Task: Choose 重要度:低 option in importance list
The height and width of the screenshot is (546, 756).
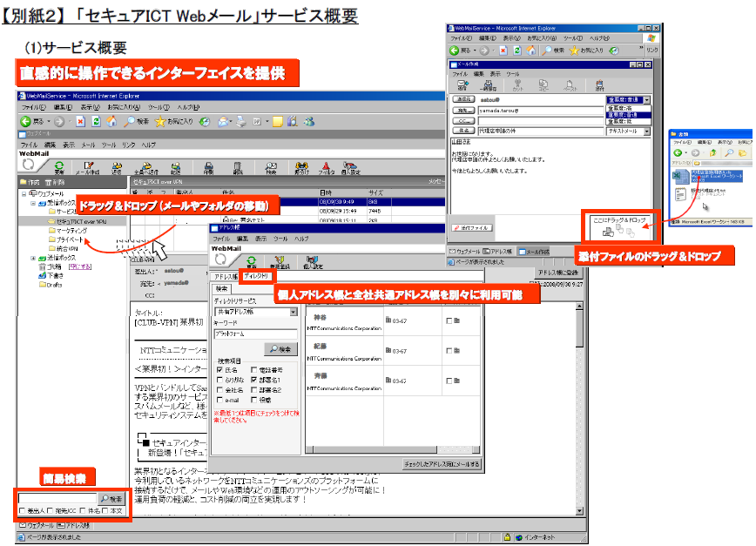Action: (628, 121)
